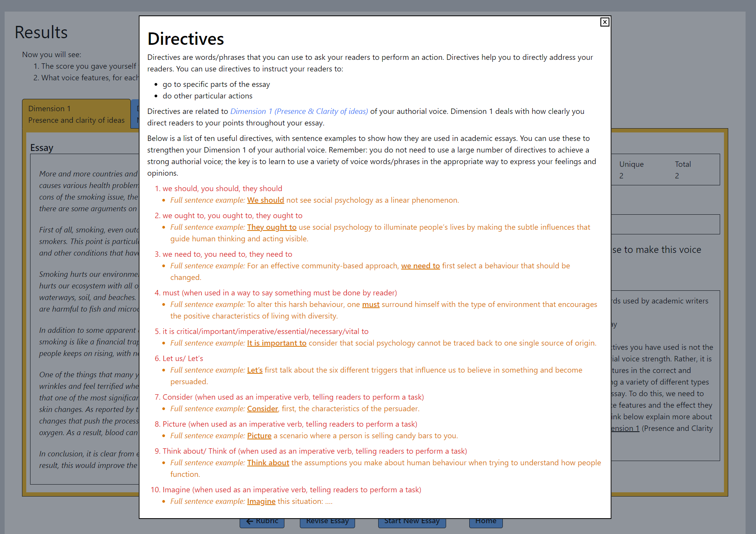
Task: Click the Essay section heading
Action: pos(42,148)
